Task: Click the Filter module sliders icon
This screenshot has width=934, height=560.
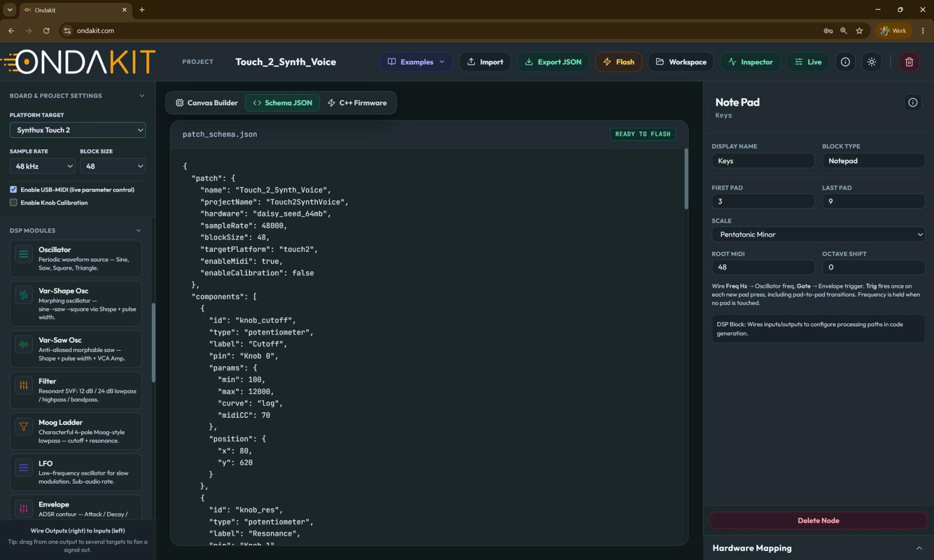Action: [x=23, y=386]
